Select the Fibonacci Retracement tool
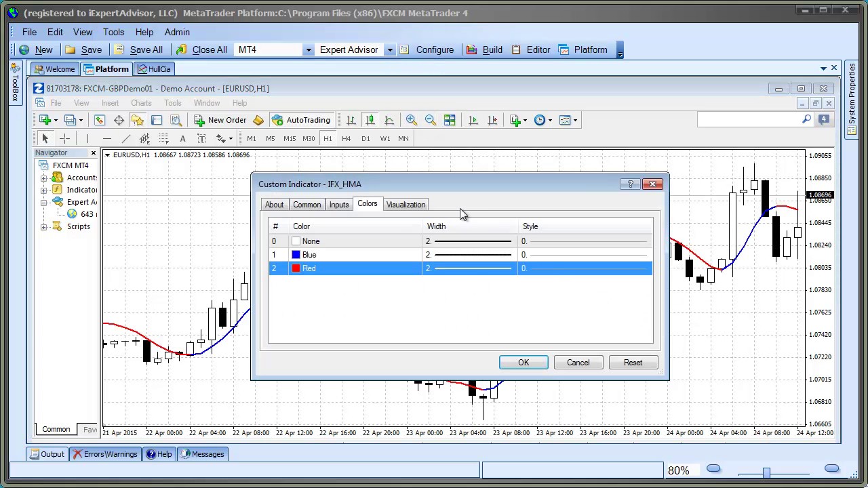This screenshot has width=868, height=488. point(163,138)
